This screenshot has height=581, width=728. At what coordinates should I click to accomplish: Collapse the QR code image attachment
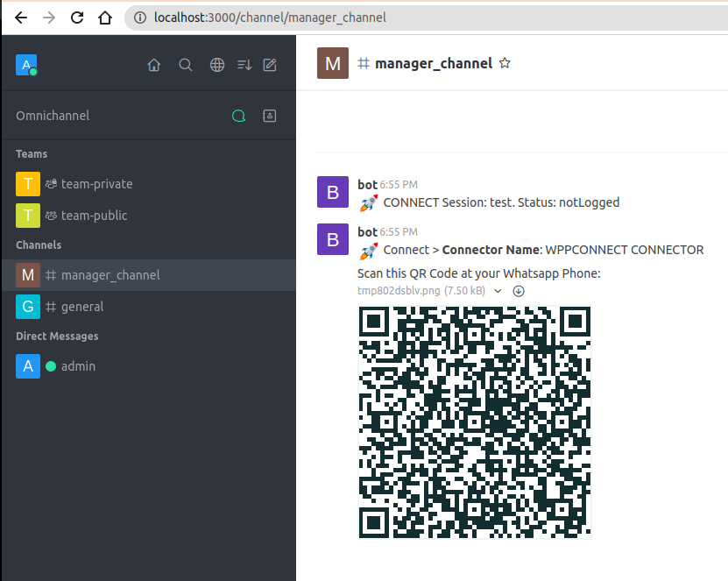498,291
